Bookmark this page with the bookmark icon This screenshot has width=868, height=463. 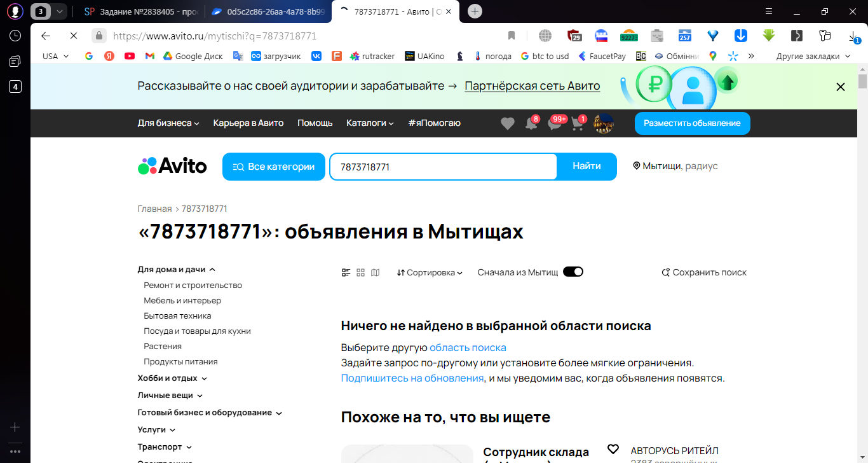click(512, 36)
